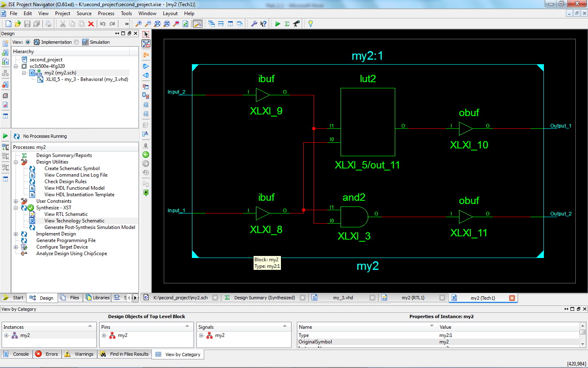Click the New file toolbar icon
This screenshot has width=588, height=368.
point(9,24)
